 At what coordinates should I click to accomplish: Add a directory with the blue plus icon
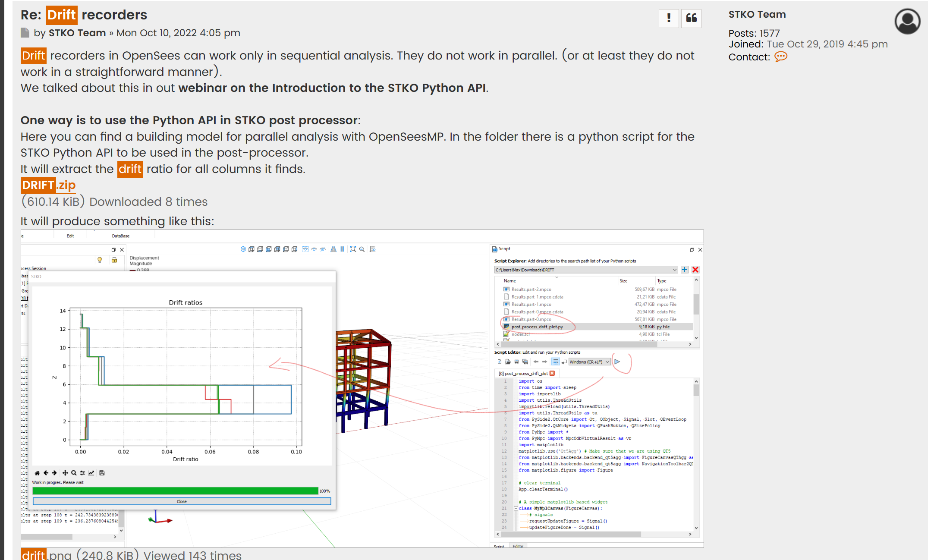coord(685,270)
